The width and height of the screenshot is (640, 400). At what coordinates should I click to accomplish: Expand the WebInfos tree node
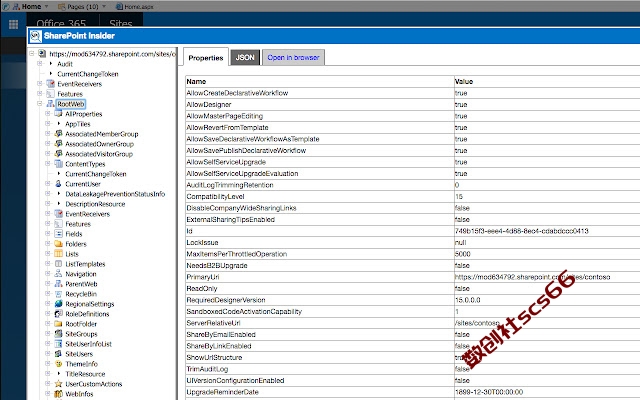(48, 394)
